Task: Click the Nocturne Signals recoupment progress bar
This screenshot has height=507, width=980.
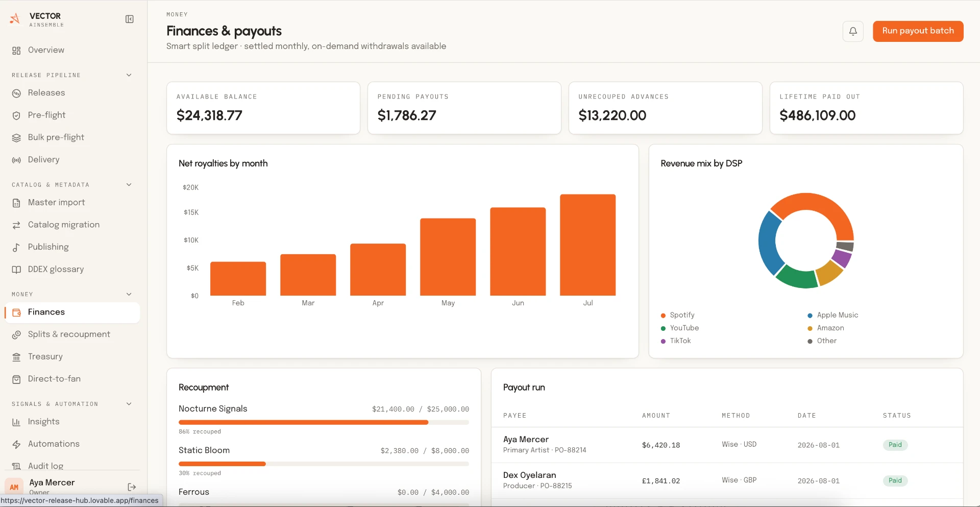Action: pyautogui.click(x=324, y=422)
